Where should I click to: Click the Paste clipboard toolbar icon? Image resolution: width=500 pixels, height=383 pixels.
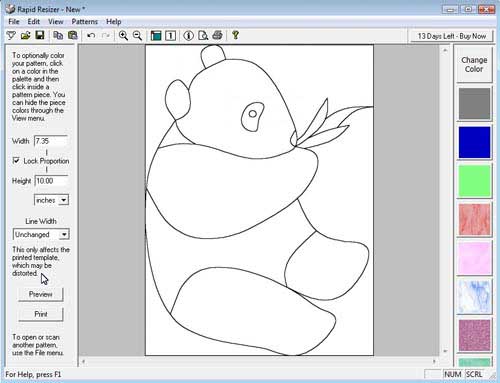pos(73,35)
